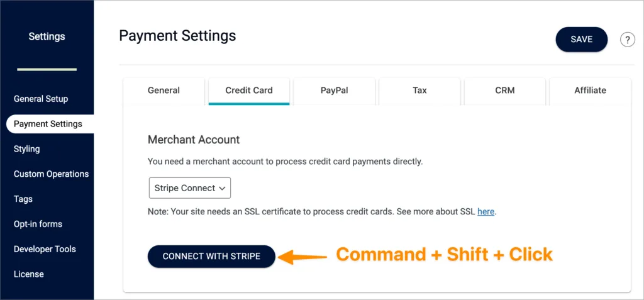Switch to the General tab
Screen dimensions: 644x300
point(164,91)
